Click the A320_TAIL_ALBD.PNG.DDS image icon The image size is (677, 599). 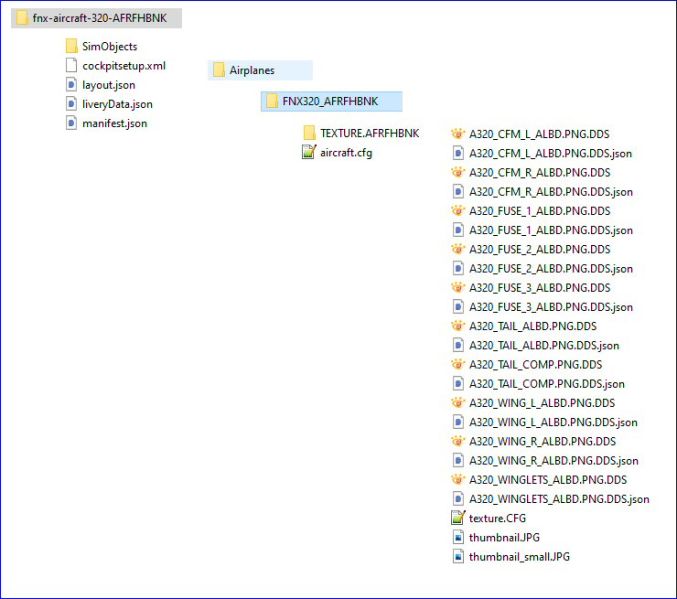tap(458, 326)
